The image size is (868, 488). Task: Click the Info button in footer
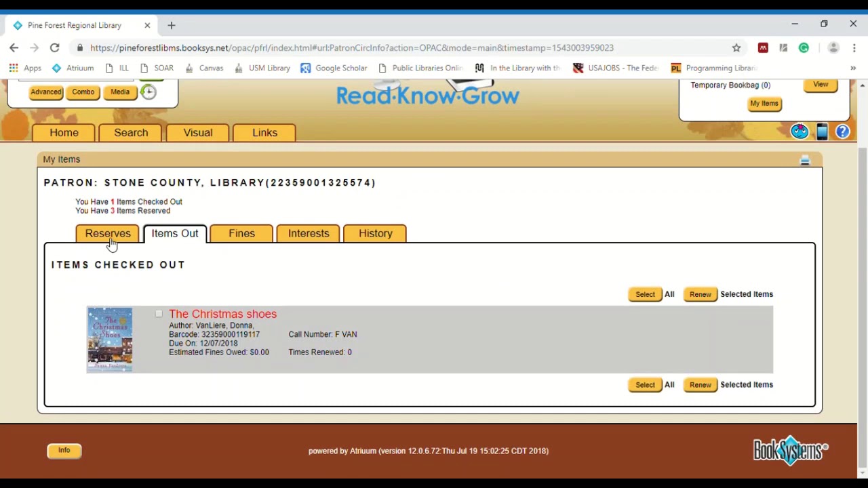point(64,451)
